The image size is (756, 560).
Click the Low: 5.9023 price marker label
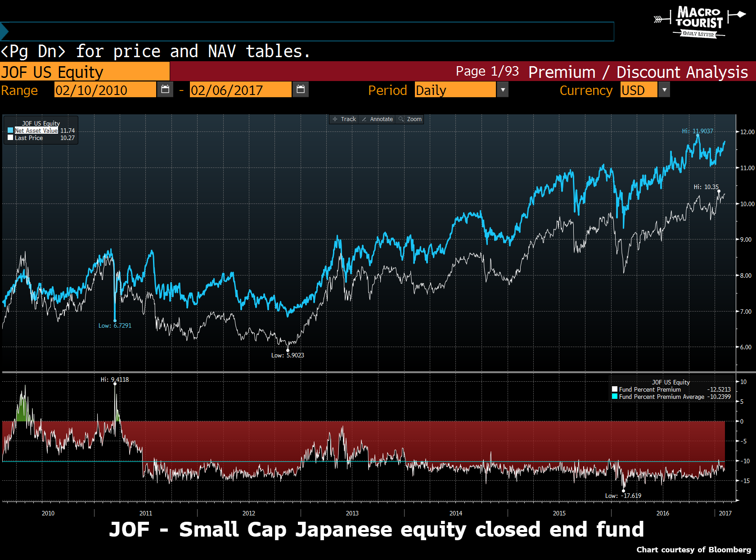tap(288, 355)
